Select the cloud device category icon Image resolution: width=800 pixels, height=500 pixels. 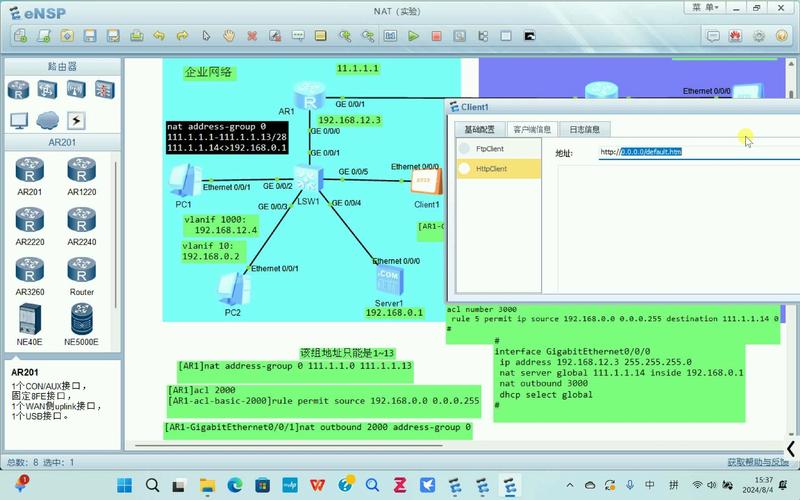point(47,120)
